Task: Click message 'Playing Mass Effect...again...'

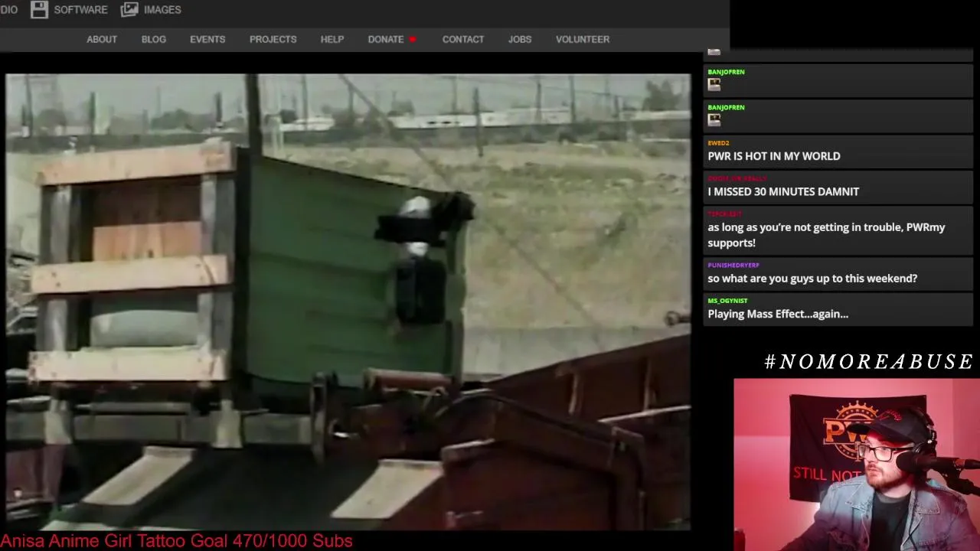Action: click(778, 314)
